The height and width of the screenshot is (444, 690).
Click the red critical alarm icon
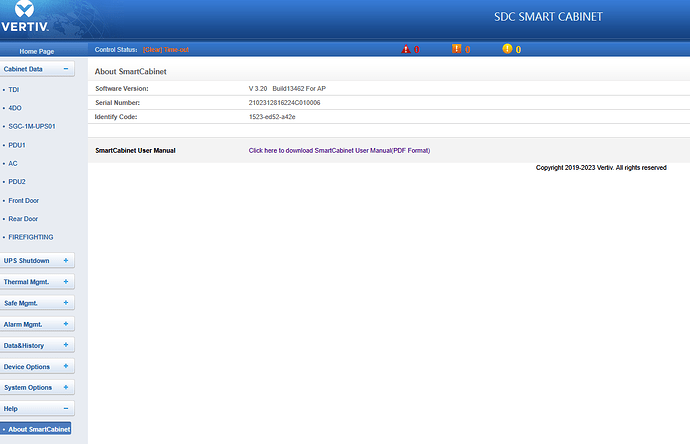pyautogui.click(x=406, y=49)
